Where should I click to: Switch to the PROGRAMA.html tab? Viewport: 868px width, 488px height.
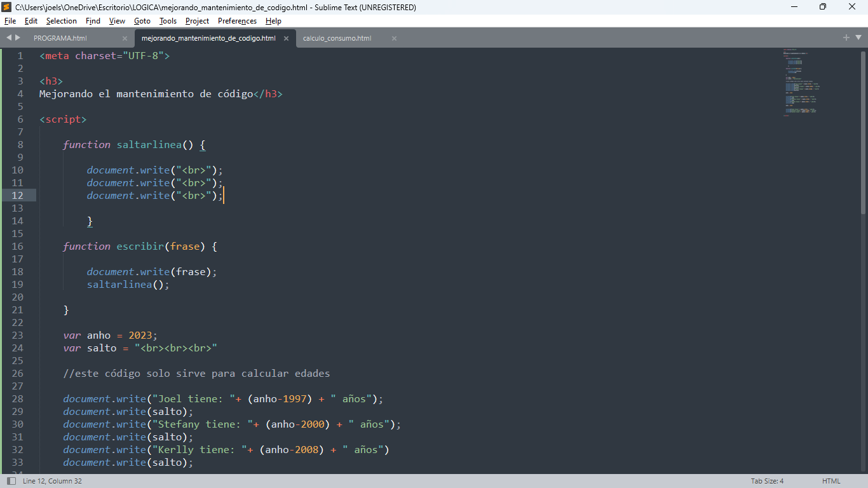[x=60, y=38]
